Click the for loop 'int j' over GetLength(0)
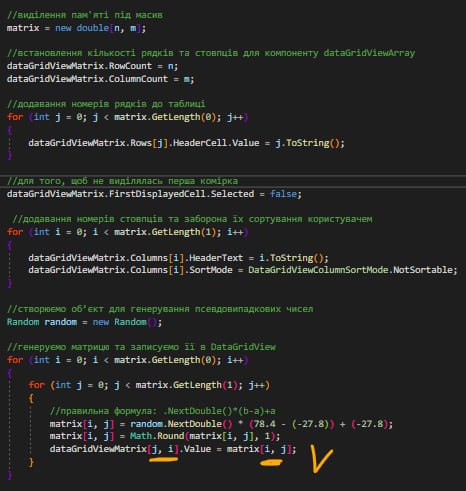 click(128, 117)
